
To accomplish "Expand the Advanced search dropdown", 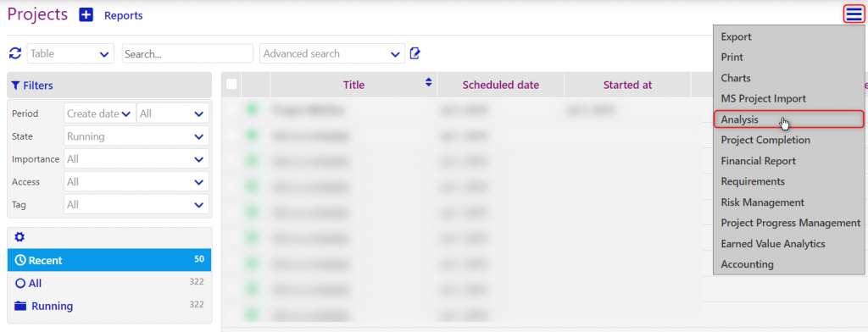I will point(332,53).
